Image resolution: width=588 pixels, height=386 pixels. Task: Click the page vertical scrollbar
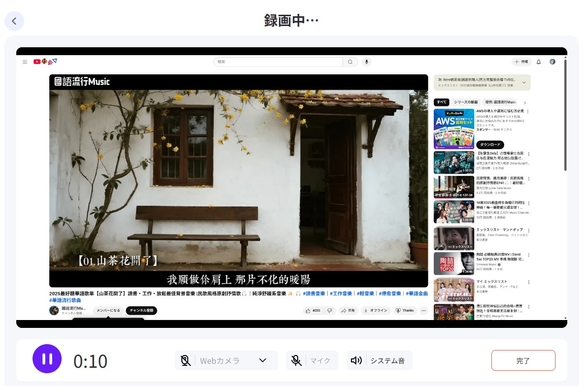click(565, 114)
